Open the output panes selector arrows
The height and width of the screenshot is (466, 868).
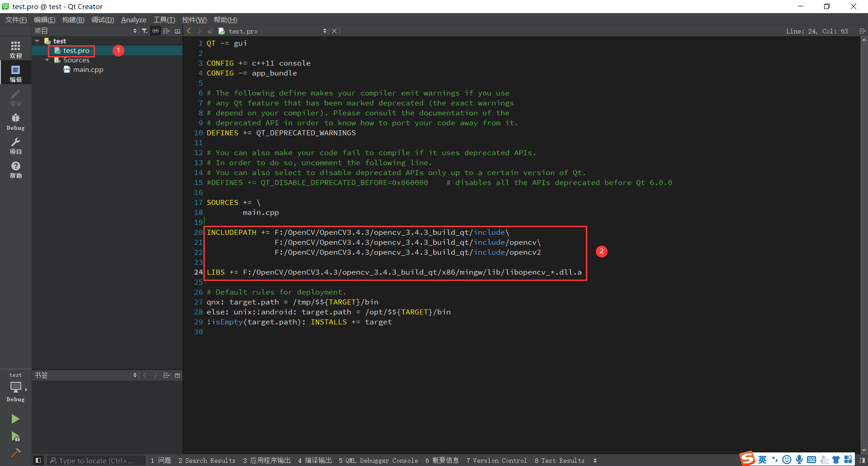[595, 460]
